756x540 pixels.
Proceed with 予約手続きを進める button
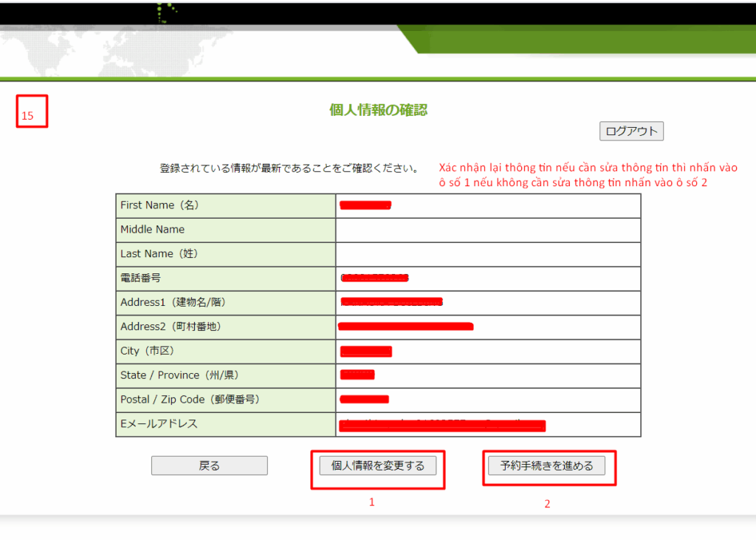[546, 466]
